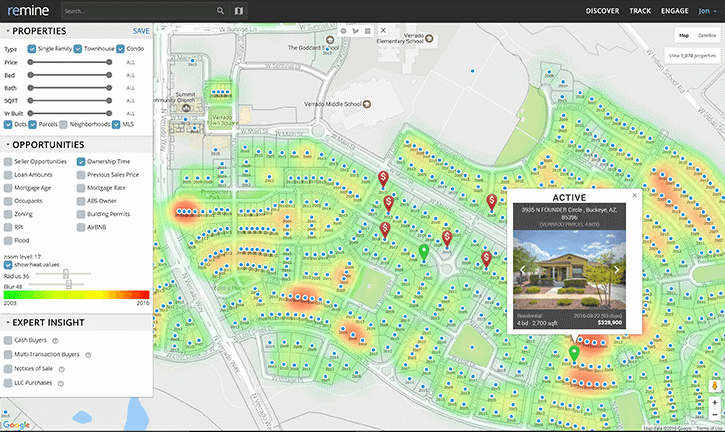Screen dimensions: 725x432
Task: Click the green pin below the listing popup
Action: tap(574, 354)
